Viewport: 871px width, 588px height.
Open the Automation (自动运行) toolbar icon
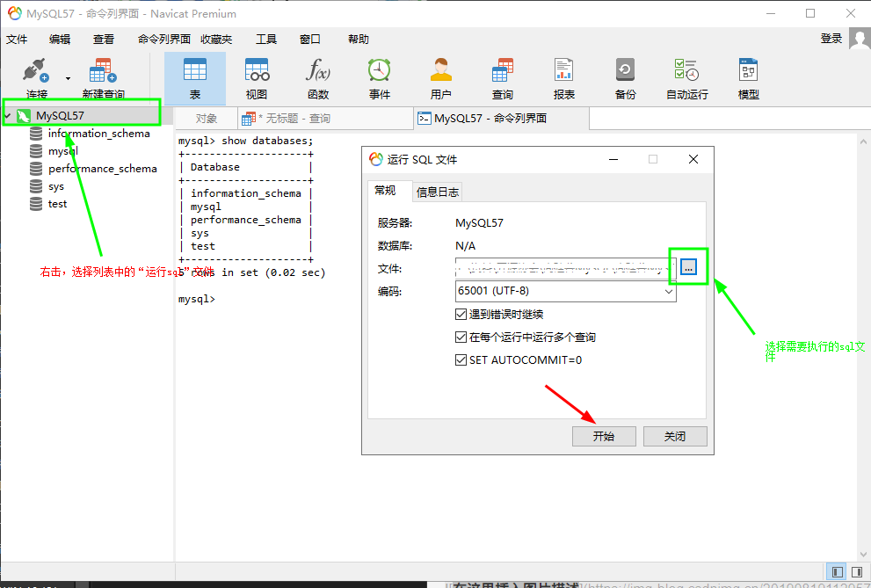[687, 78]
